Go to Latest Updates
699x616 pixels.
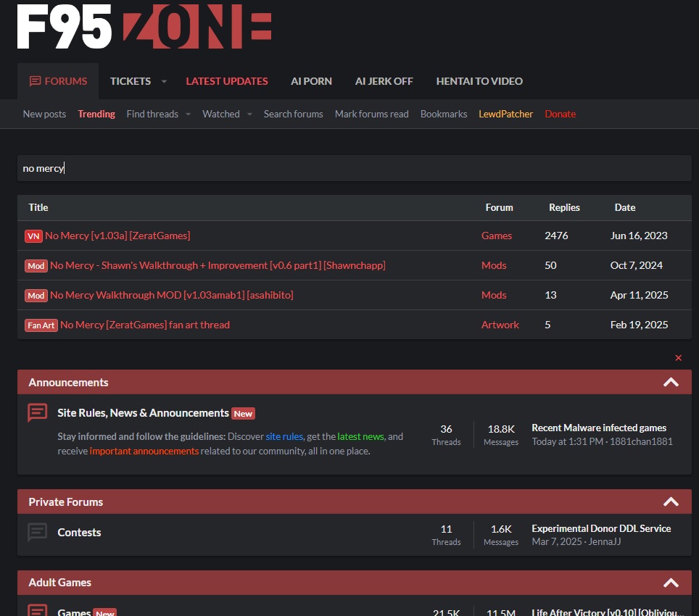click(227, 81)
